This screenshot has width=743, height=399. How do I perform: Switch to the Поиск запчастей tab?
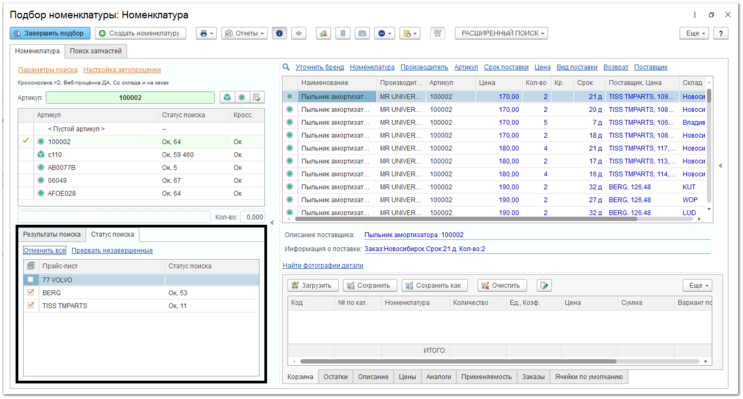point(96,51)
